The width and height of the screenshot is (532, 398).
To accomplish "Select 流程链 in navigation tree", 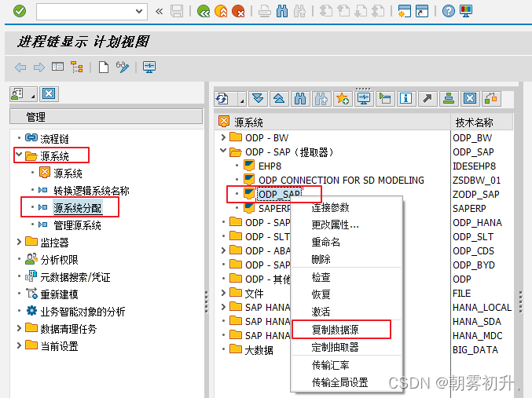I will point(54,139).
